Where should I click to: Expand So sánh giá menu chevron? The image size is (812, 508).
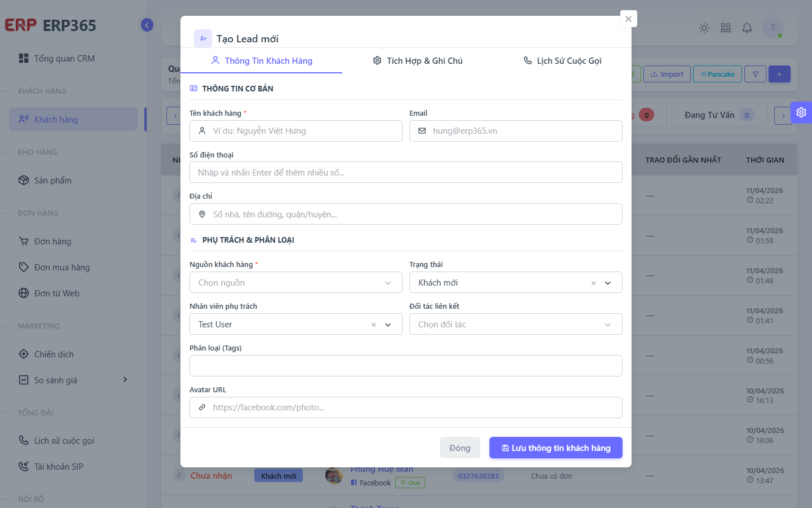pos(125,380)
